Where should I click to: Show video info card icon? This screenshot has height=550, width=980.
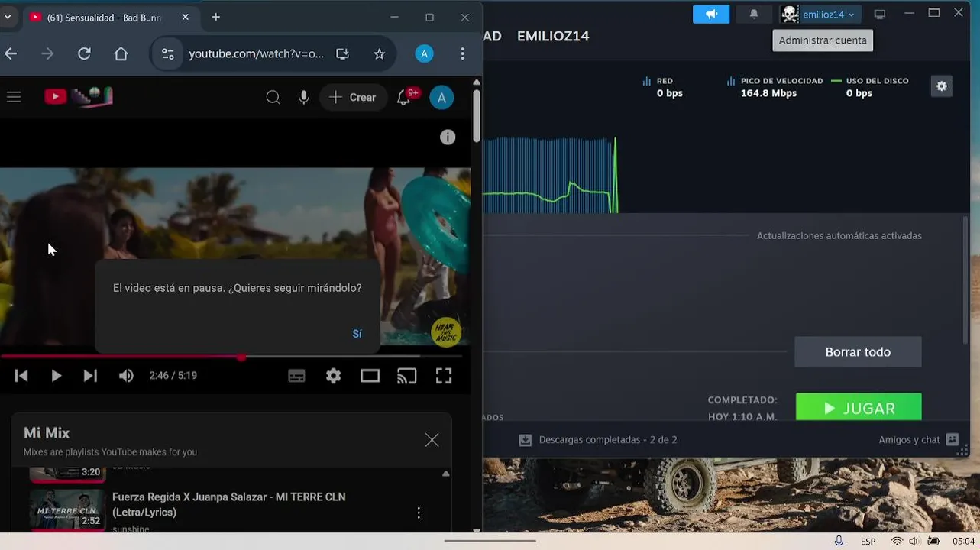[448, 137]
